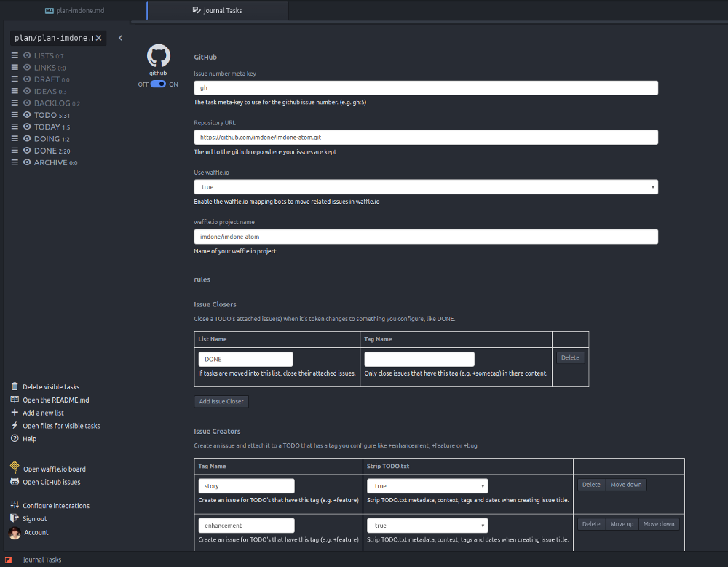
Task: Open the waffle.io board icon
Action: [x=15, y=469]
